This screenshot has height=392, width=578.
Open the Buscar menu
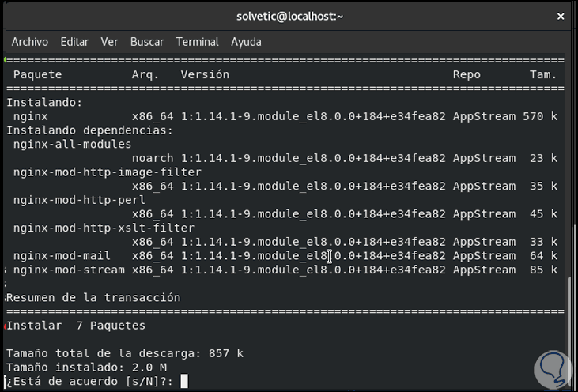pos(146,42)
